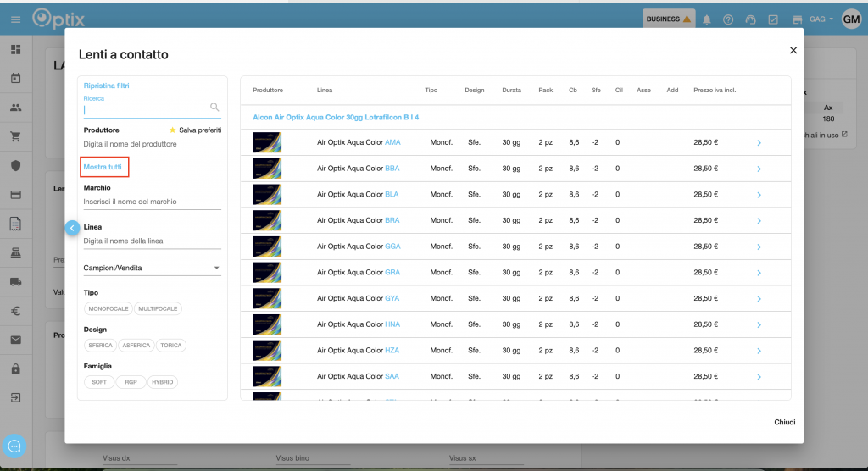Viewport: 868px width, 471px height.
Task: Toggle the MONOFOCALE type filter chip
Action: pyautogui.click(x=108, y=308)
